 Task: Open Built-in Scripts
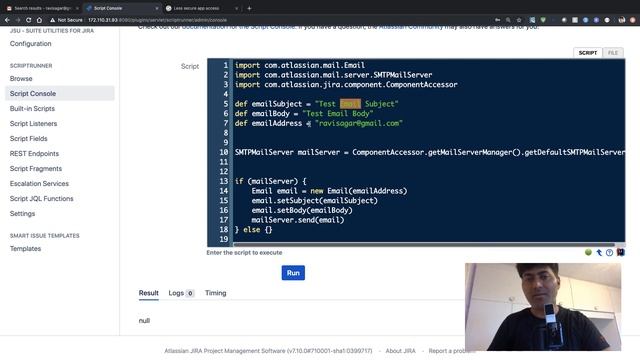tap(32, 109)
